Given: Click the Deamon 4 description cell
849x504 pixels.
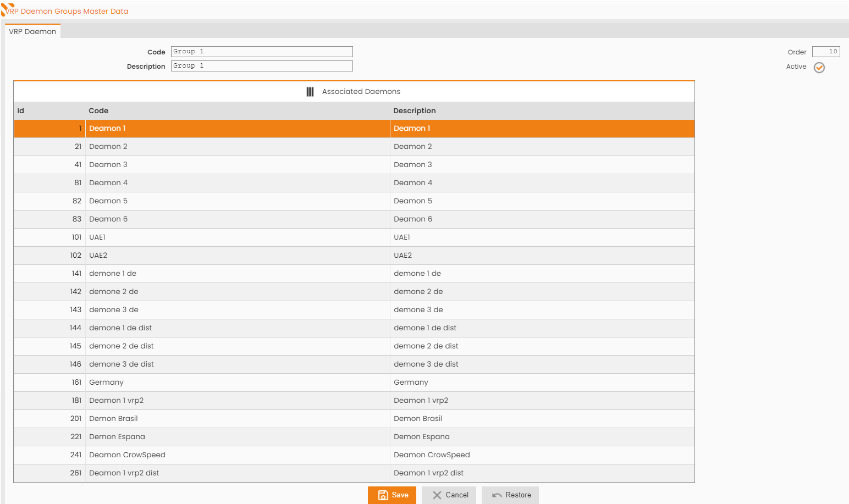Looking at the screenshot, I should pos(542,183).
